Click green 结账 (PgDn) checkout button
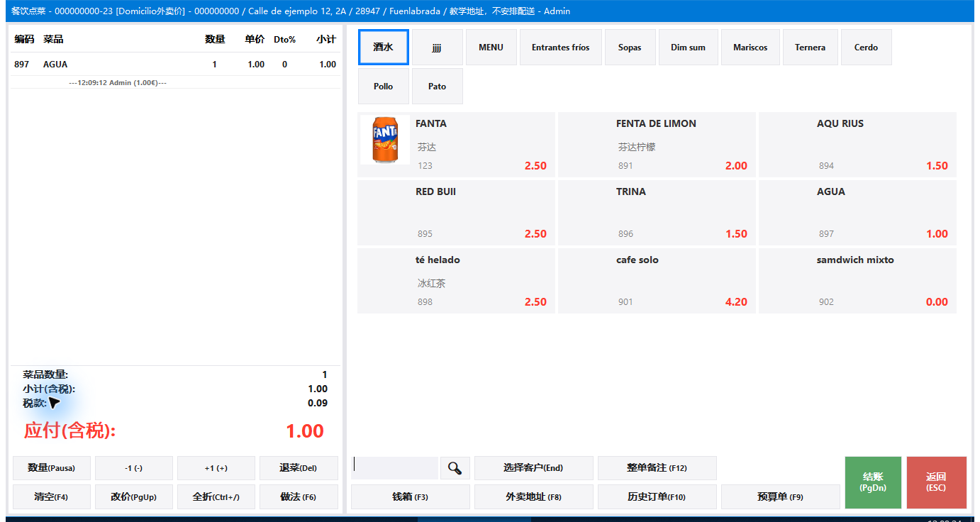The width and height of the screenshot is (980, 522). coord(873,482)
